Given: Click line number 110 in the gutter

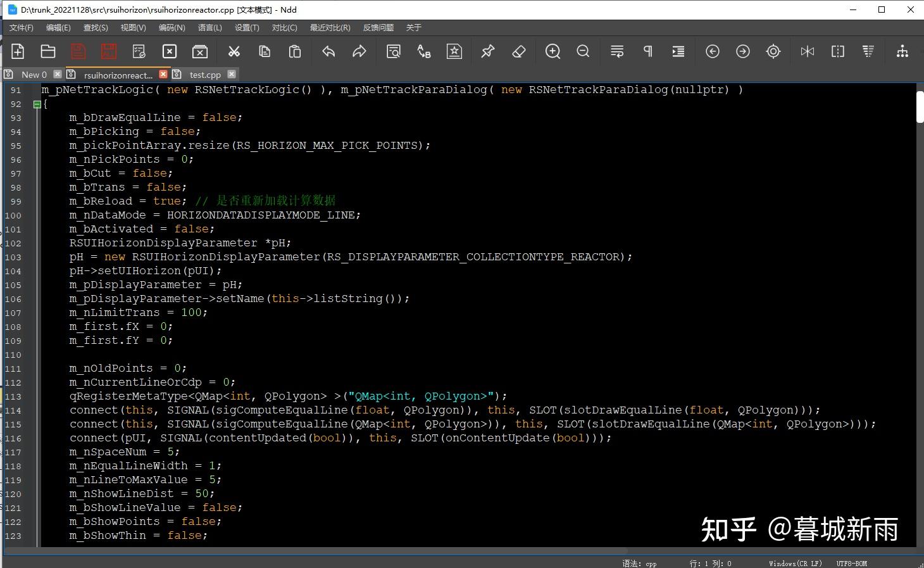Looking at the screenshot, I should point(13,355).
